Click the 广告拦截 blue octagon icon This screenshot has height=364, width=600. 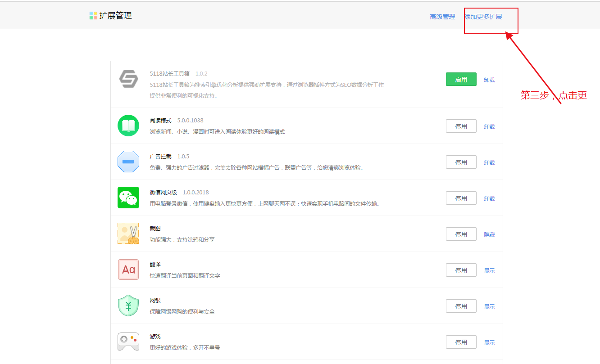coord(128,162)
